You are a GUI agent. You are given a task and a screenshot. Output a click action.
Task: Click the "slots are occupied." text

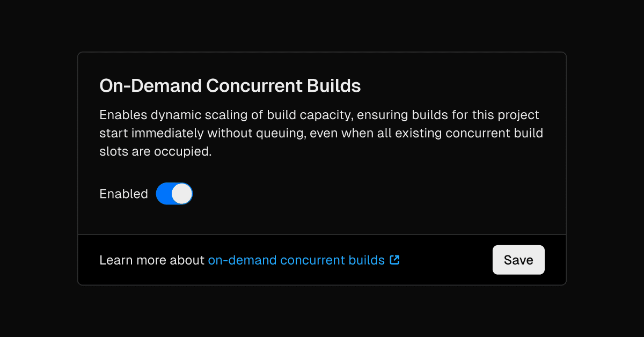[156, 151]
